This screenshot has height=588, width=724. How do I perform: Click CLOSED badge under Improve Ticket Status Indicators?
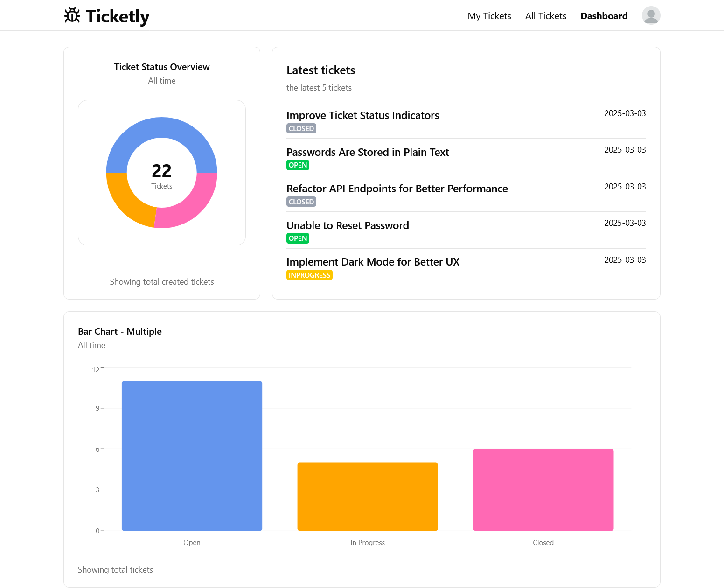coord(301,128)
